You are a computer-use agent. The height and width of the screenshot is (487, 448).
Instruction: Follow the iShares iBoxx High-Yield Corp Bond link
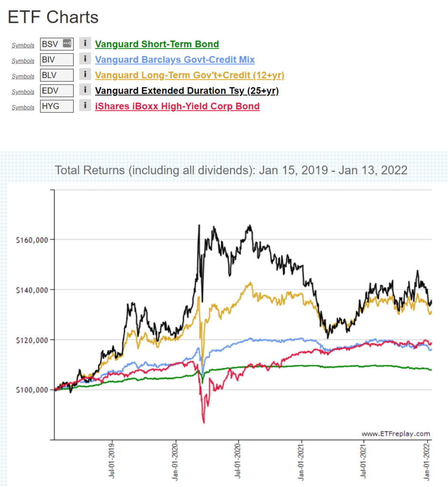tap(177, 106)
